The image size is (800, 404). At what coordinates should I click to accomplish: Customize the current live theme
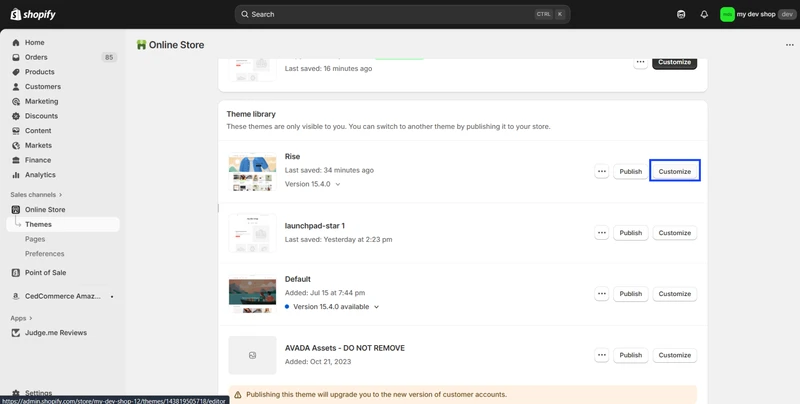tap(674, 63)
